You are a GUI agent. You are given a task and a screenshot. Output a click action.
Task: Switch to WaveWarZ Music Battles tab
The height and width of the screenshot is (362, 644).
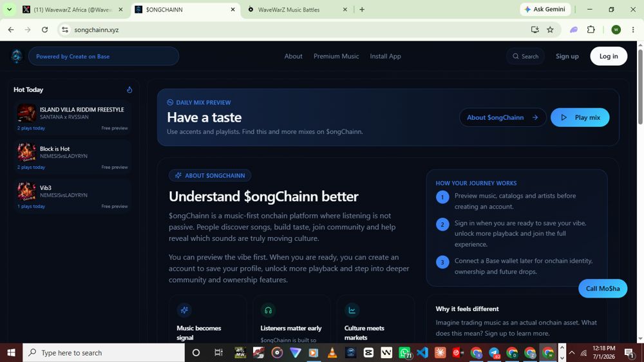(298, 10)
